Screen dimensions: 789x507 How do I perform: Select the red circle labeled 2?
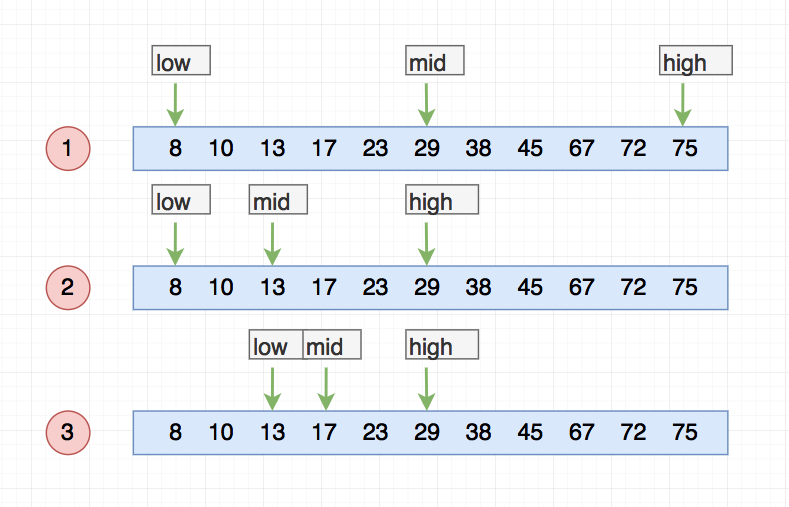point(68,288)
